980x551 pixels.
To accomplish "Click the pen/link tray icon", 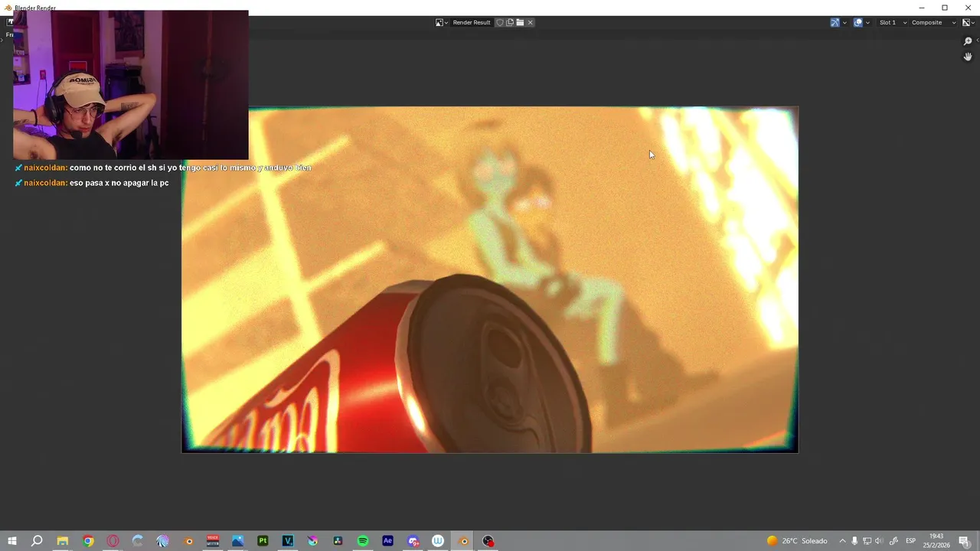I will point(893,541).
